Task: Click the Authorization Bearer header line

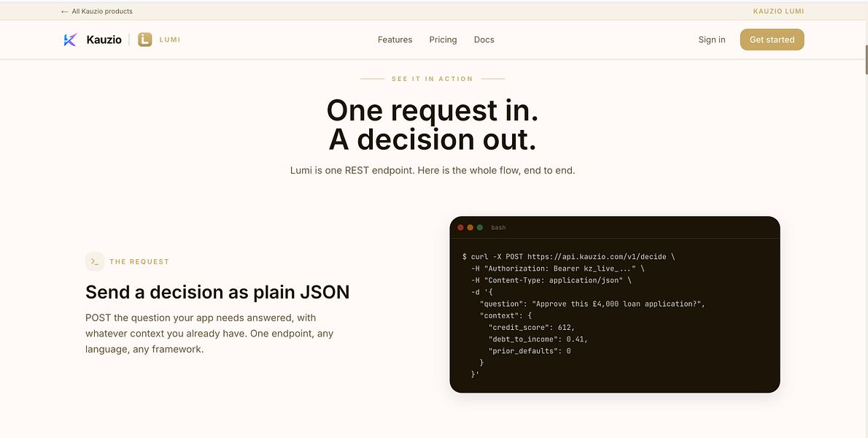Action: pyautogui.click(x=557, y=269)
